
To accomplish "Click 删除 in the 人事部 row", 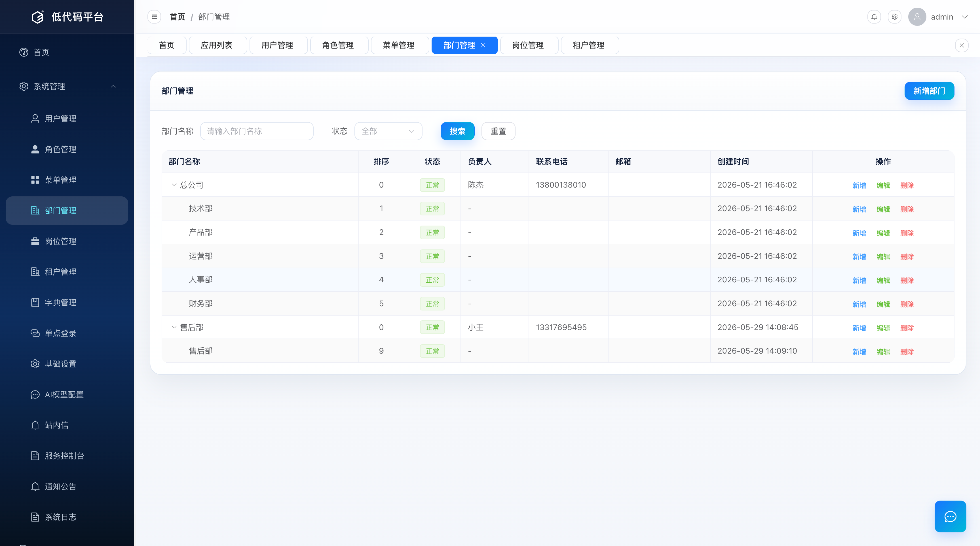I will [907, 280].
